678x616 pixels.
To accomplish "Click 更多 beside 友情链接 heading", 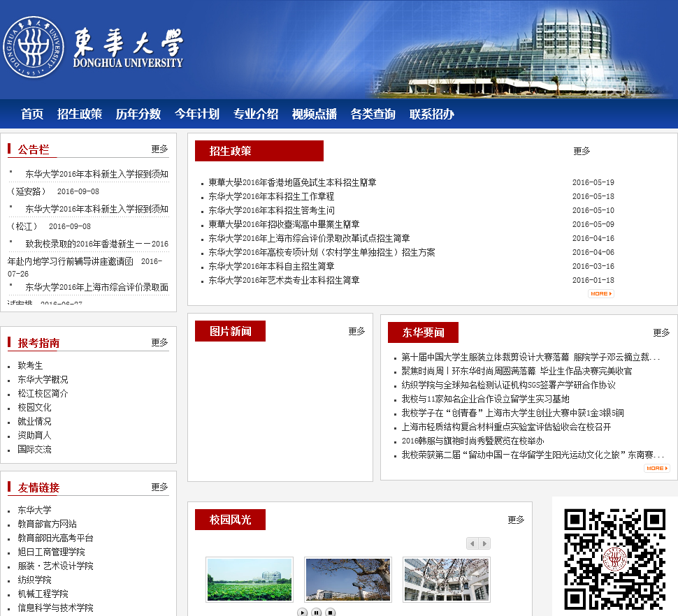I will coord(159,487).
